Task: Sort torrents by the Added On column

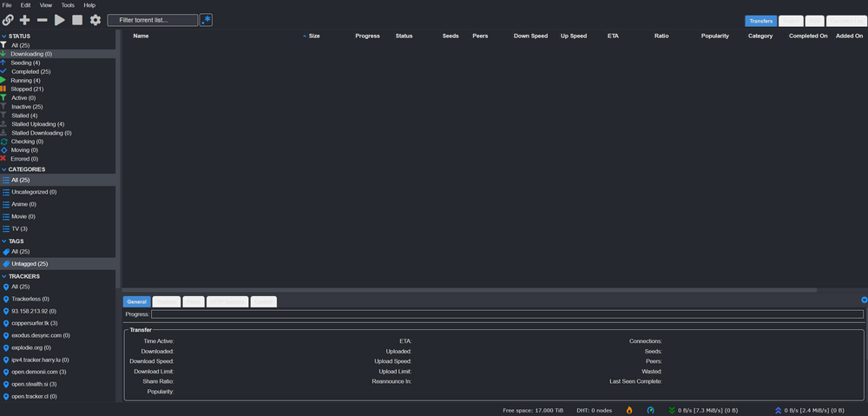Action: coord(849,36)
